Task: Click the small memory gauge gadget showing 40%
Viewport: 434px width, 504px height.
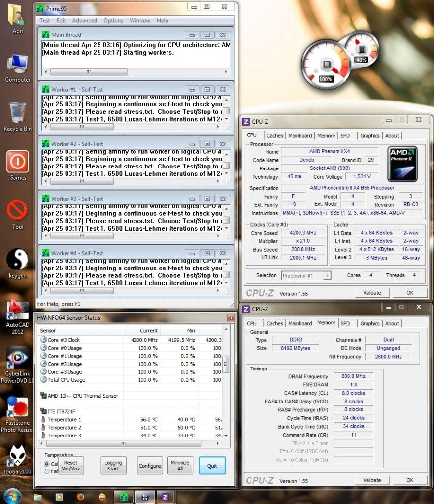Action: 362,49
